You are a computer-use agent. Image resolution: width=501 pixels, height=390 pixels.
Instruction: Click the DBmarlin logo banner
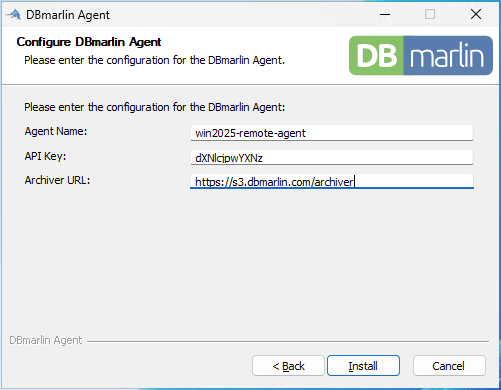click(421, 55)
